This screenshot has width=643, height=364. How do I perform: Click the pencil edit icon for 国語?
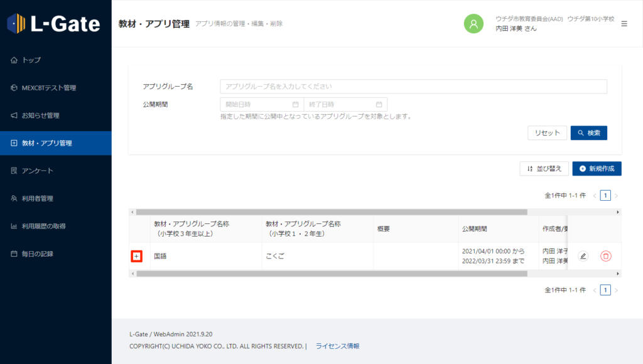coord(583,256)
